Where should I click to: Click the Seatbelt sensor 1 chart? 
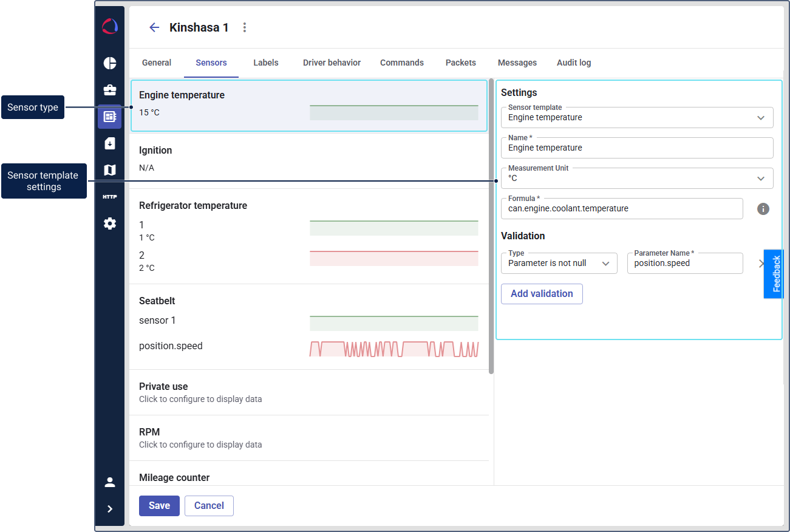(x=394, y=323)
